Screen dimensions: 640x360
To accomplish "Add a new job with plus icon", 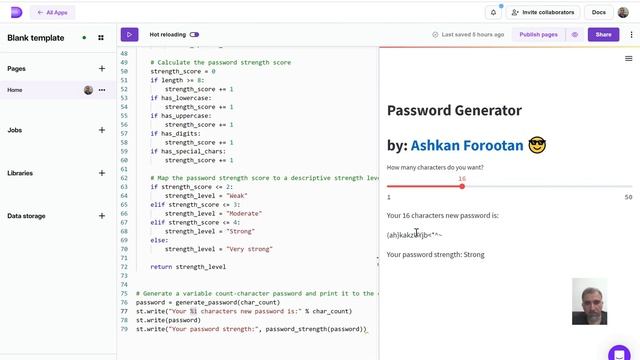I will coord(102,130).
